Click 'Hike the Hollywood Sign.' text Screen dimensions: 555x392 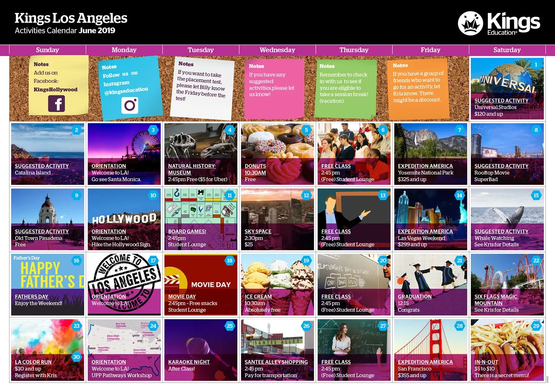coord(121,244)
